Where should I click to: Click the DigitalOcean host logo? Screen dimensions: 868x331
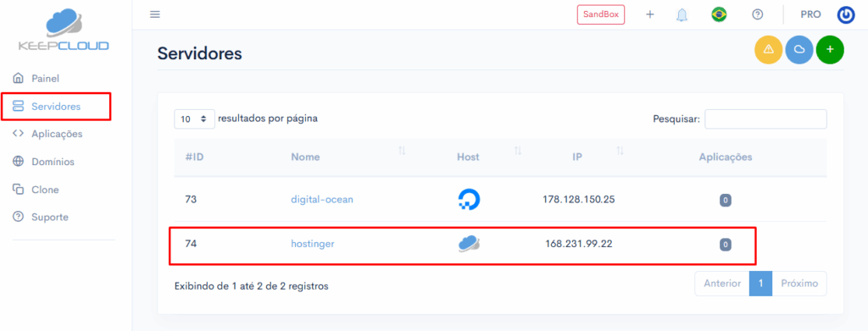469,200
